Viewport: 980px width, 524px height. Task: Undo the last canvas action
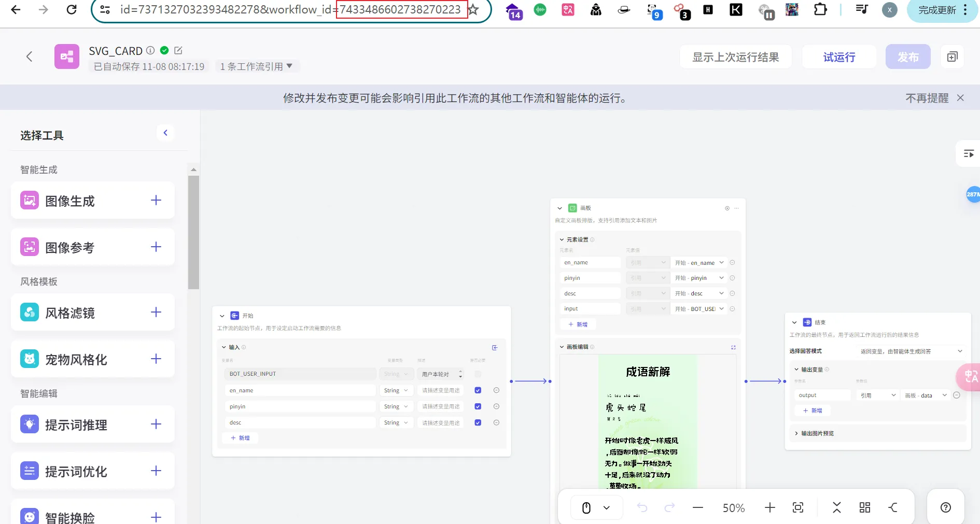point(642,507)
